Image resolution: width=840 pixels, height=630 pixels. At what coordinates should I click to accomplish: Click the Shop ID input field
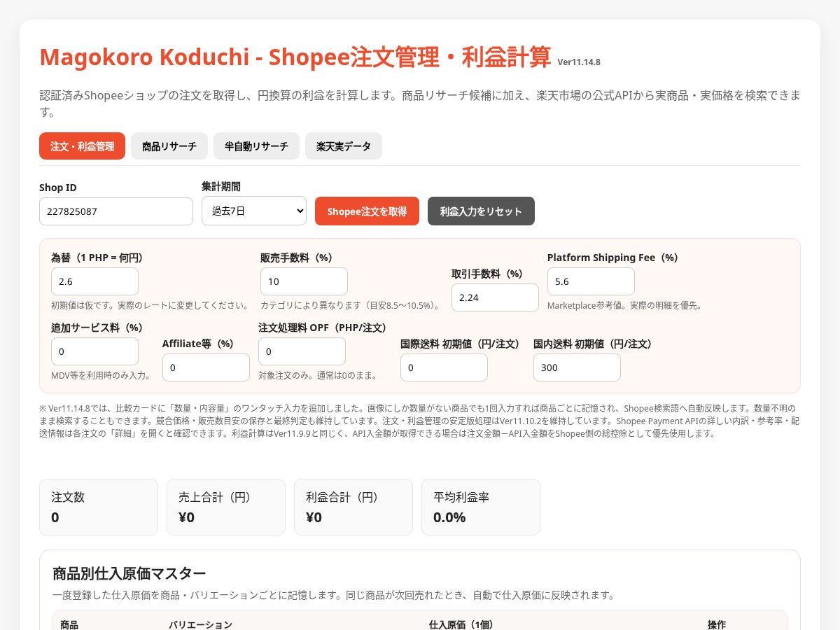tap(116, 211)
